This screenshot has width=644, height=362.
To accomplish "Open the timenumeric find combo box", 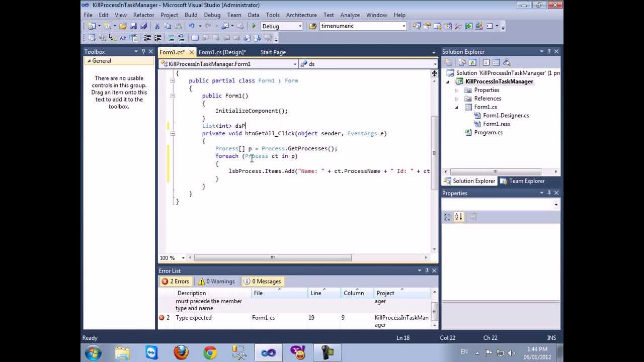I will (404, 26).
